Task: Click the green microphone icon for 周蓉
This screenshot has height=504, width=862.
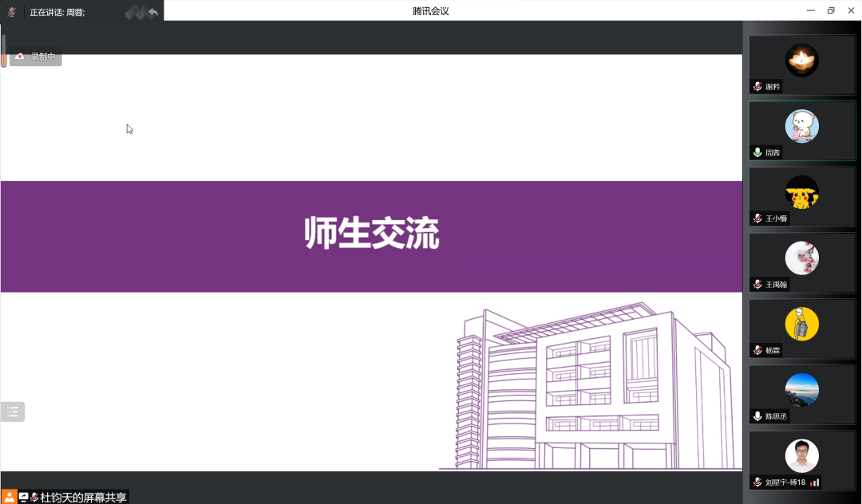Action: pyautogui.click(x=757, y=152)
